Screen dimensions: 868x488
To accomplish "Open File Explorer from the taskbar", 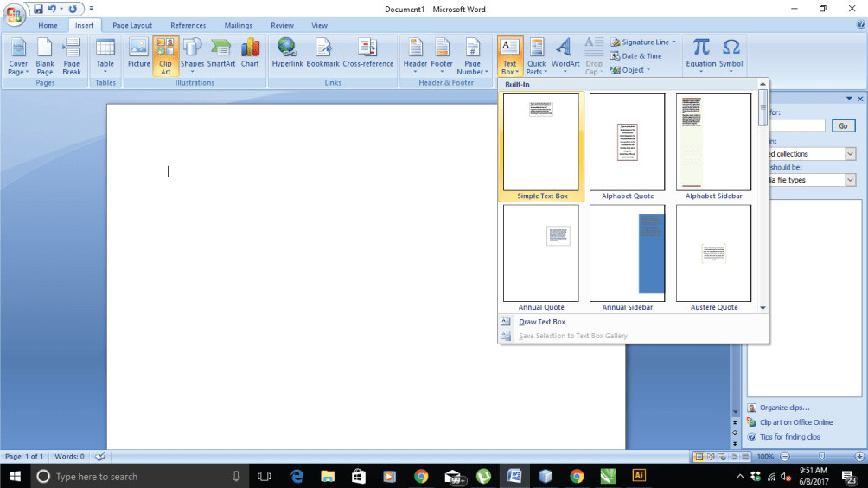I will (x=328, y=477).
